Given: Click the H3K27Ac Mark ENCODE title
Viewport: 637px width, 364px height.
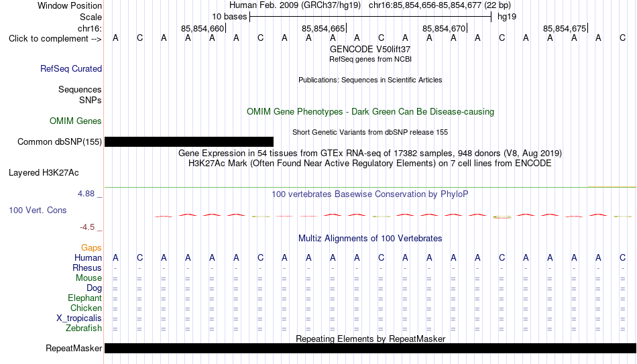Looking at the screenshot, I should click(370, 164).
